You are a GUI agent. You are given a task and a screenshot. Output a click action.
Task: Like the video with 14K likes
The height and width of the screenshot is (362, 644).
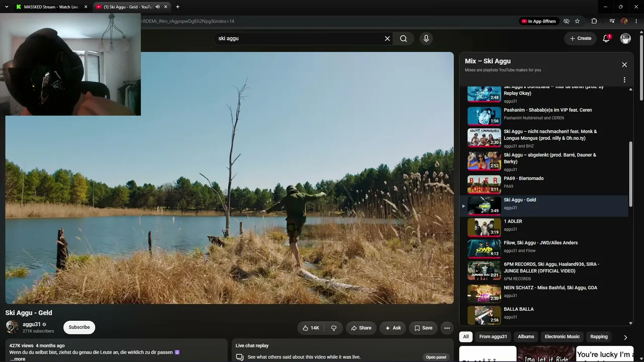(x=310, y=328)
